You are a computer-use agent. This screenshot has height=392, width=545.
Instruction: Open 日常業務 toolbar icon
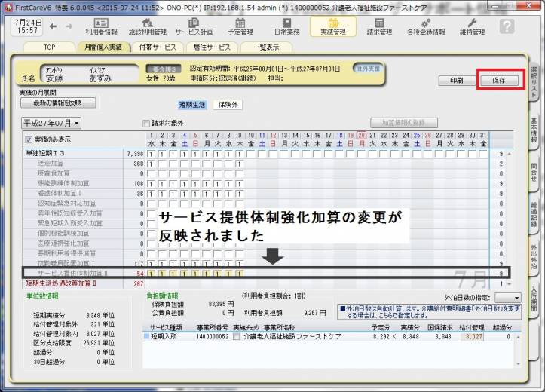286,27
